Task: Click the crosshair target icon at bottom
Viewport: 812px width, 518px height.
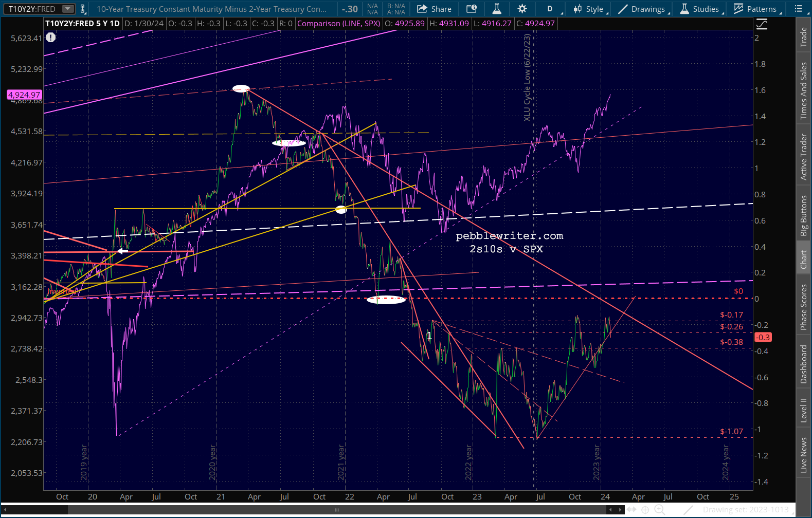Action: [x=645, y=510]
